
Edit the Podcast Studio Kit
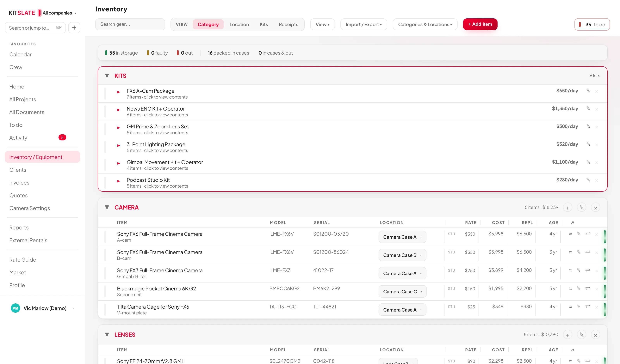[x=588, y=180]
